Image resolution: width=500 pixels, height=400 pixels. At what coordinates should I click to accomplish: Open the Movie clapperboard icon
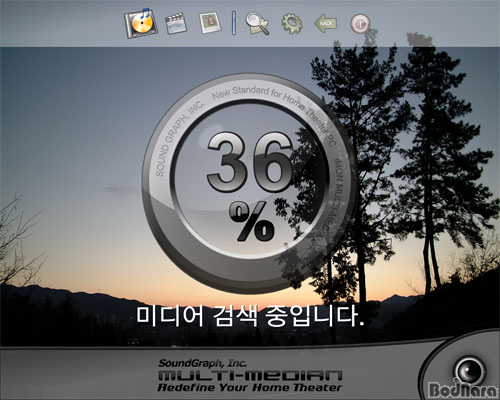[176, 23]
